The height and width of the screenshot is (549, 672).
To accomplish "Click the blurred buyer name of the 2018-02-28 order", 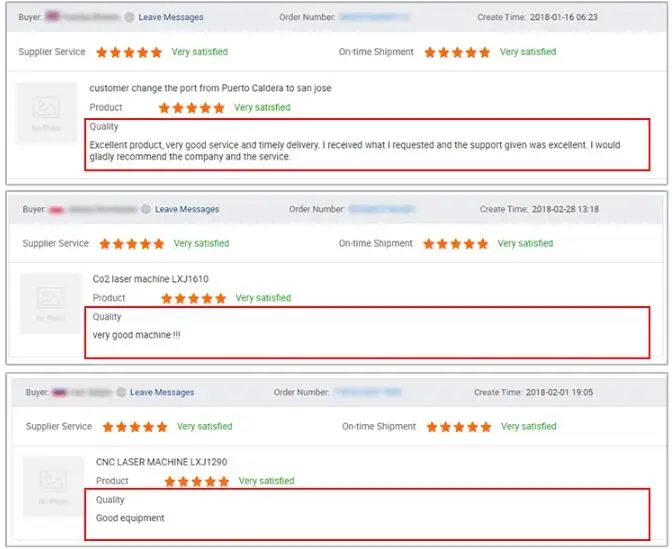I will coord(102,209).
